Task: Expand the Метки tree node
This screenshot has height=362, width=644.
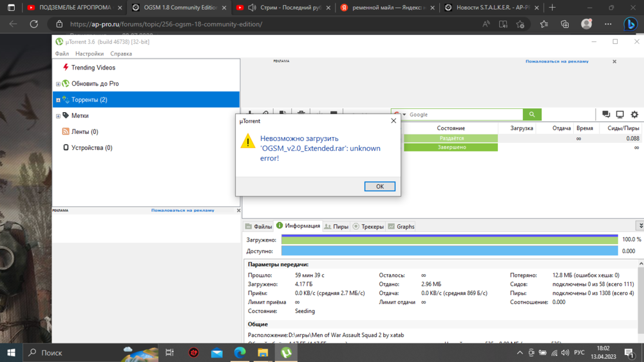Action: coord(58,116)
